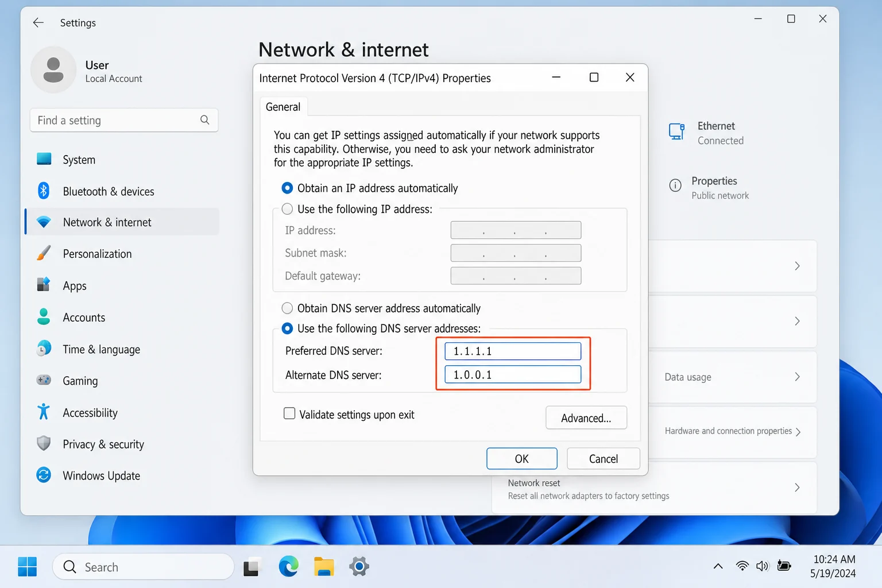Click the search magnifier in Find a setting
The image size is (882, 588).
click(x=205, y=120)
